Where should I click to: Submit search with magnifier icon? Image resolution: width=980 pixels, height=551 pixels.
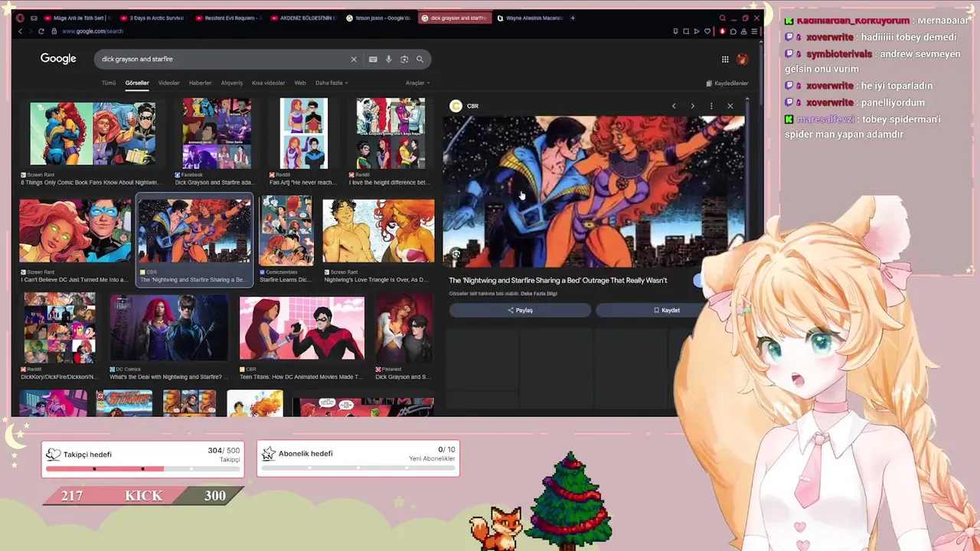point(420,59)
